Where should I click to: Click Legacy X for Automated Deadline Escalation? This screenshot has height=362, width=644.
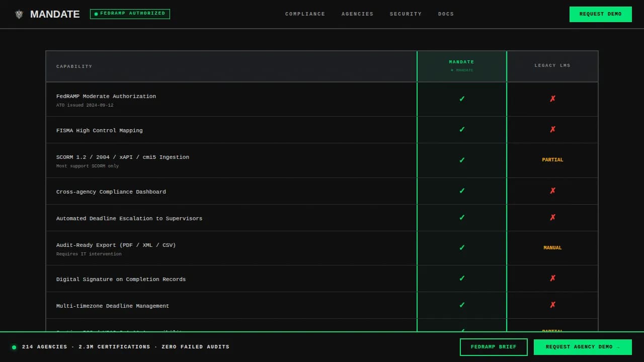(x=552, y=218)
